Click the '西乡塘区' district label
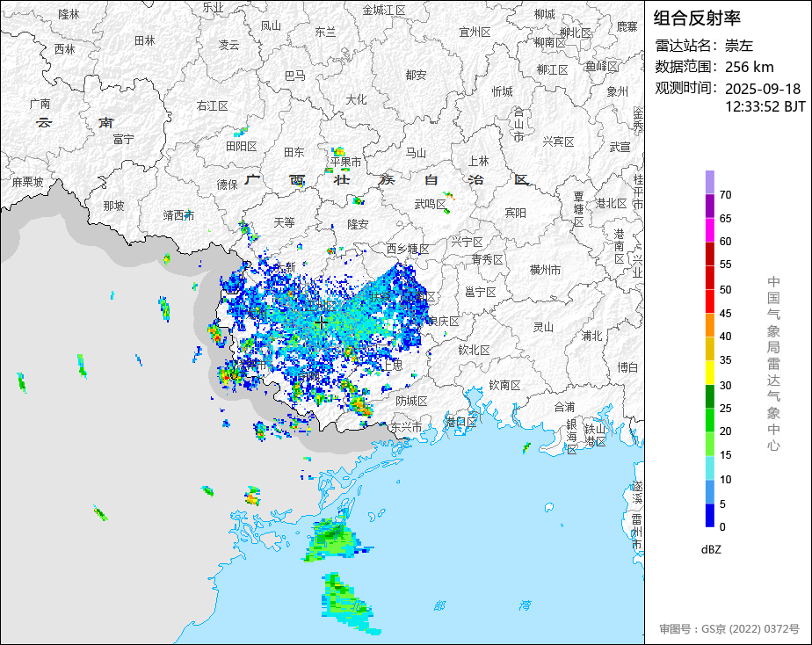The height and width of the screenshot is (645, 812). coord(408,249)
